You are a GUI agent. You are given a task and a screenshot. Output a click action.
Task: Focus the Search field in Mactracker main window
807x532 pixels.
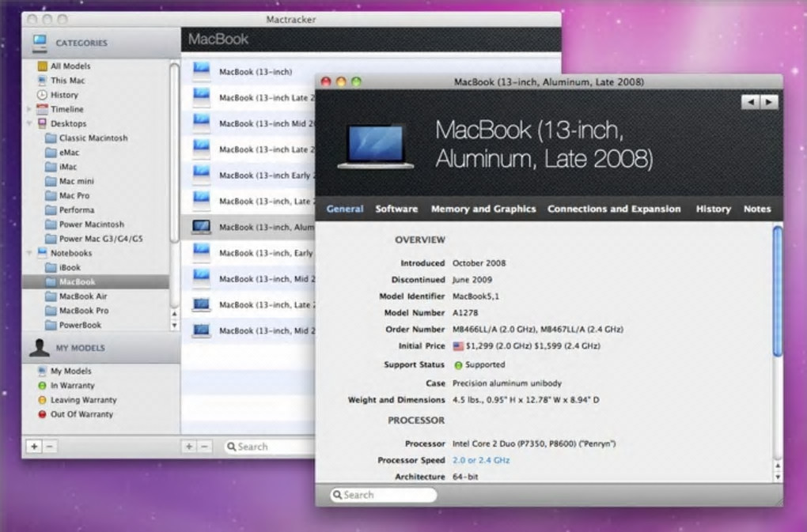click(270, 447)
